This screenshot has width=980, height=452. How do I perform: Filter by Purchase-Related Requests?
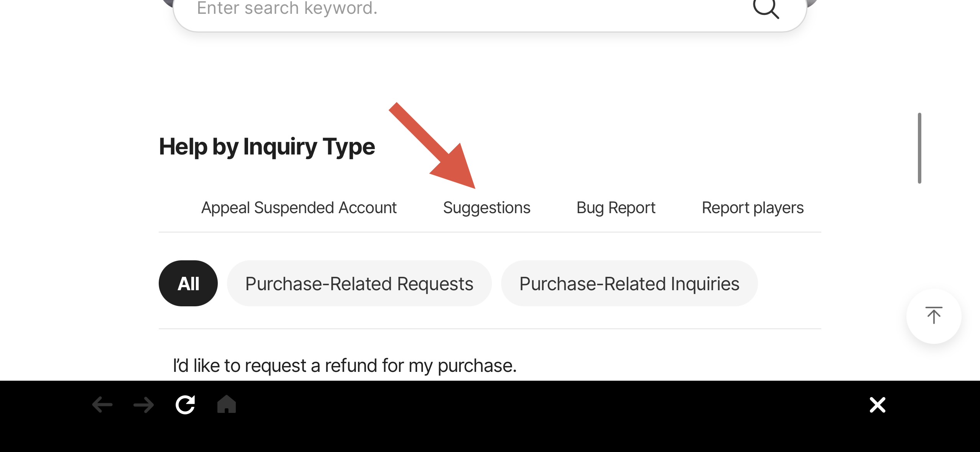click(359, 284)
